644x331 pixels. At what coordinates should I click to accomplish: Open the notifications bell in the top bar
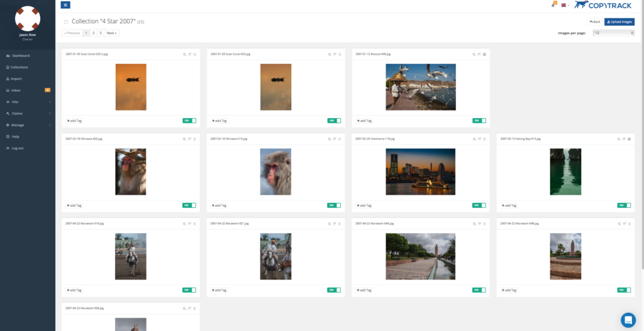coord(553,5)
